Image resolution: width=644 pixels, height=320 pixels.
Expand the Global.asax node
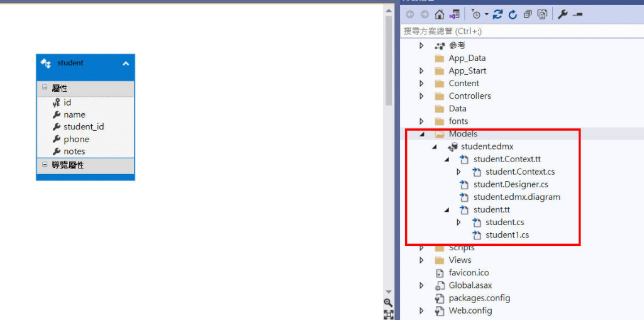click(x=421, y=285)
